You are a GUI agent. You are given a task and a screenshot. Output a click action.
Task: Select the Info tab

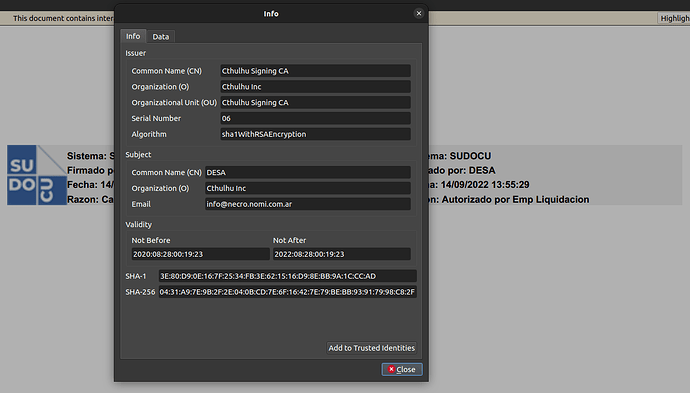click(x=133, y=36)
